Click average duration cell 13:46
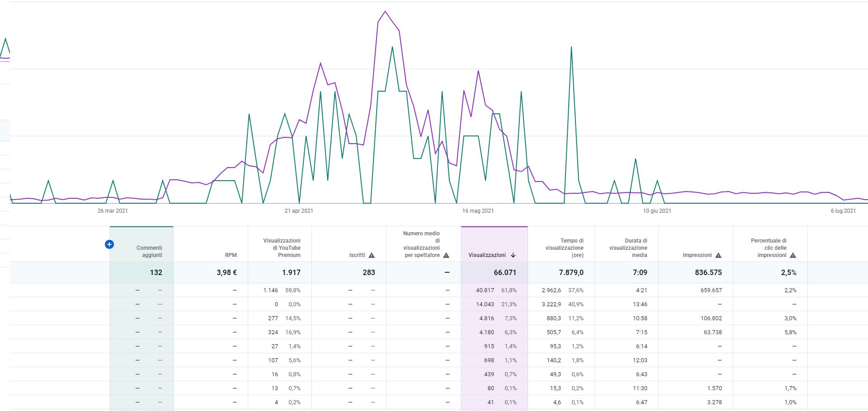This screenshot has width=868, height=411. 640,304
